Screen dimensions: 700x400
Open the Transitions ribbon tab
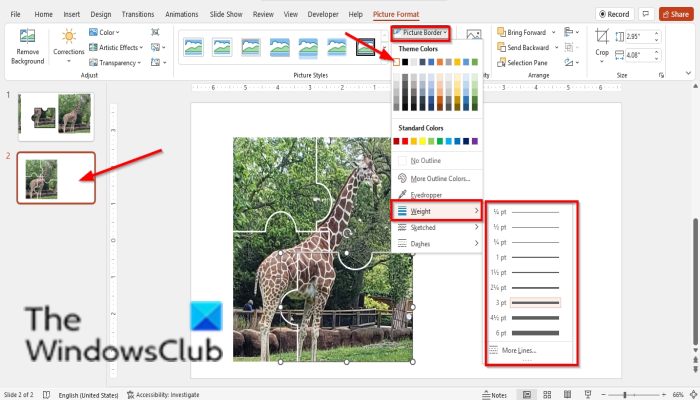138,14
